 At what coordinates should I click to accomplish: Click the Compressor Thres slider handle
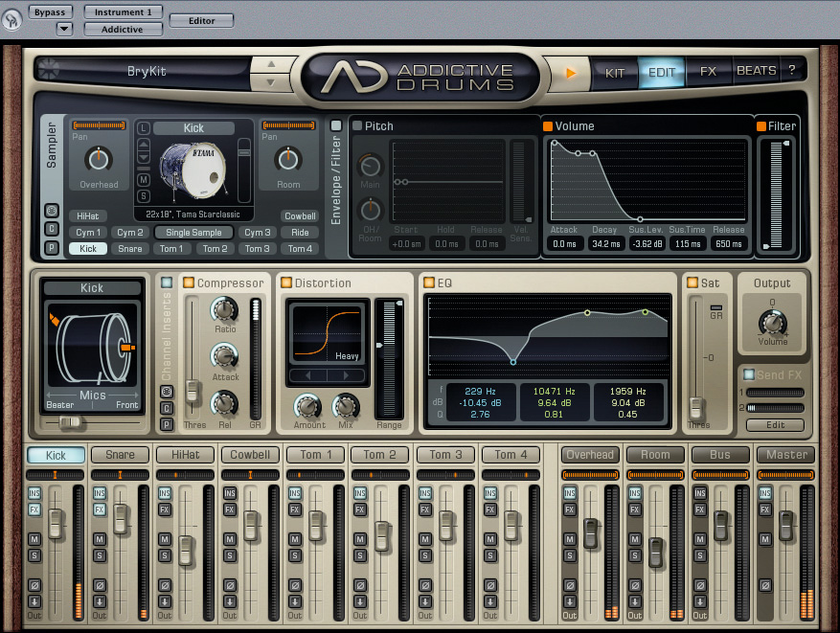[x=192, y=391]
